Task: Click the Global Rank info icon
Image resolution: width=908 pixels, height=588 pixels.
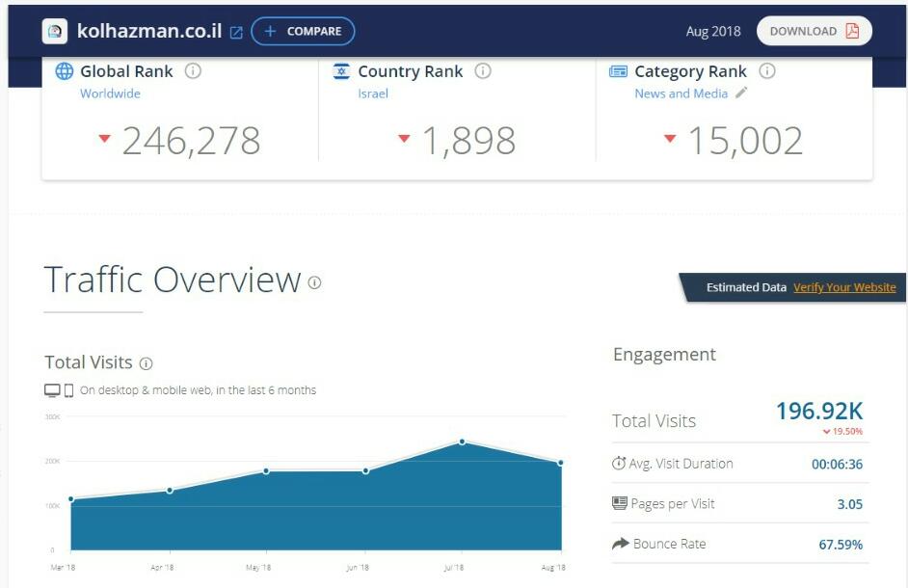Action: [193, 71]
